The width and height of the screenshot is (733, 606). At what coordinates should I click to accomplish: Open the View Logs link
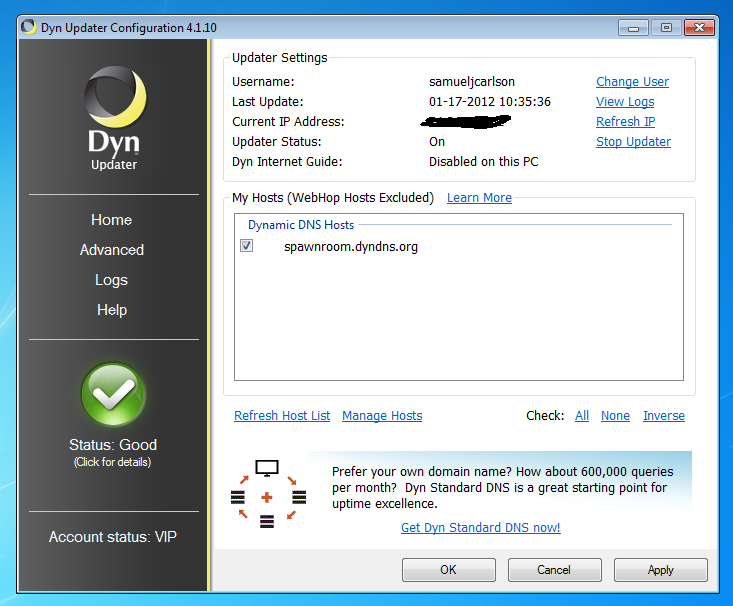(x=625, y=101)
